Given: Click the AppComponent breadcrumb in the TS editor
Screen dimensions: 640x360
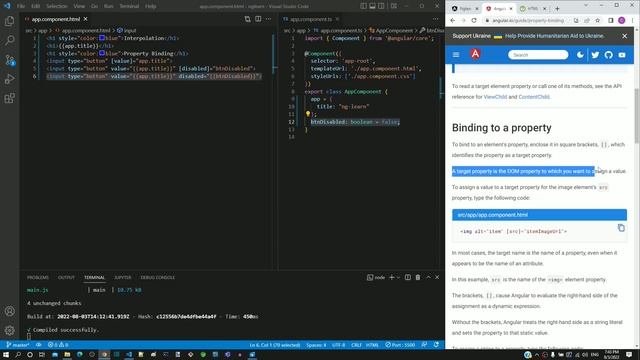Looking at the screenshot, I should click(x=391, y=30).
